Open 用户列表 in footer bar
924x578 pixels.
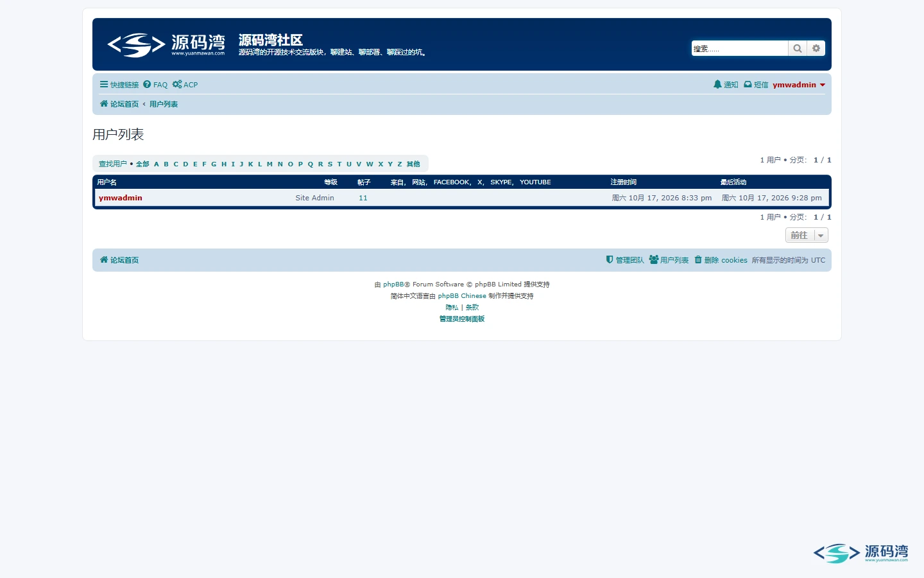[669, 260]
